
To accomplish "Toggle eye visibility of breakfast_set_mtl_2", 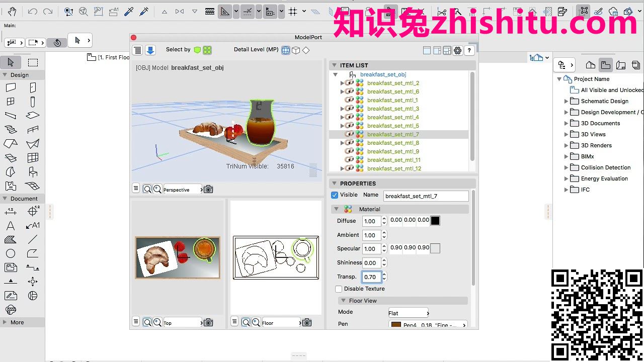I will (x=349, y=83).
